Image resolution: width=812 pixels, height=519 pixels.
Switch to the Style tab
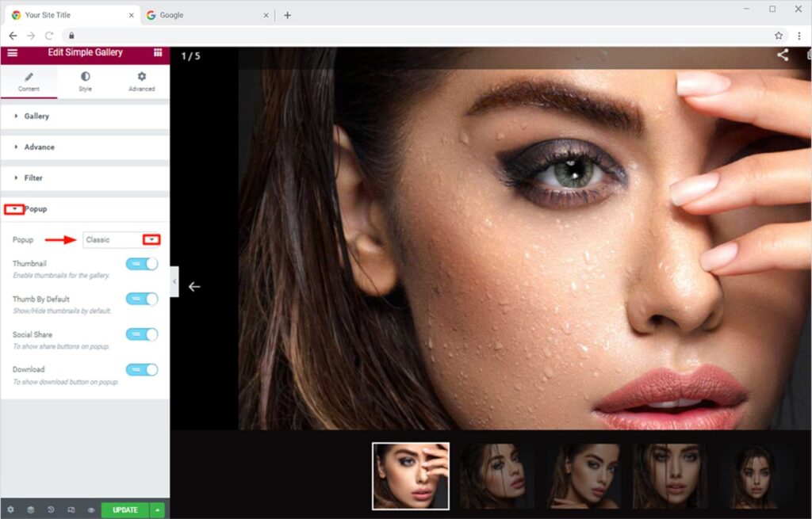pos(85,81)
